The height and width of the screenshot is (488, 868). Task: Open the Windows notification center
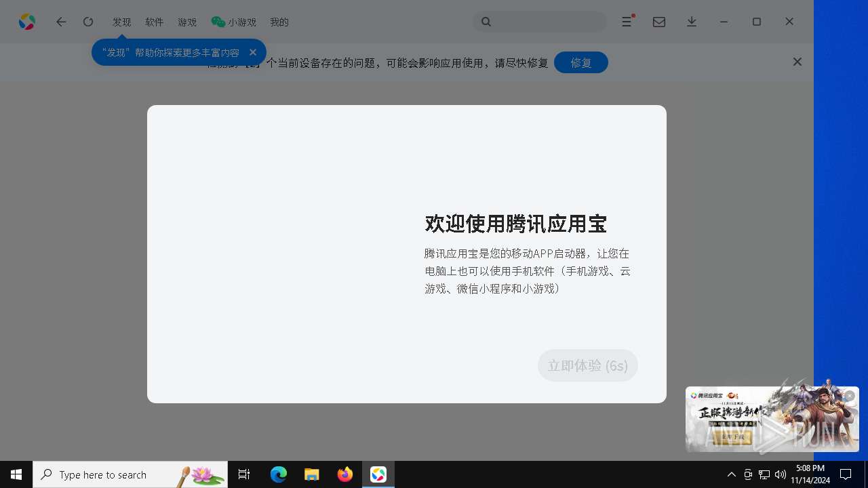click(846, 474)
